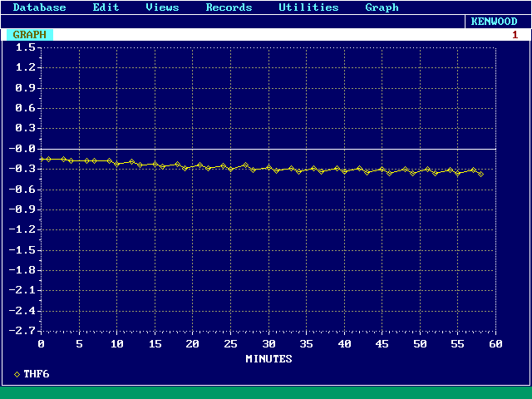
Task: Click the 55 x-axis tick label
Action: coord(458,344)
